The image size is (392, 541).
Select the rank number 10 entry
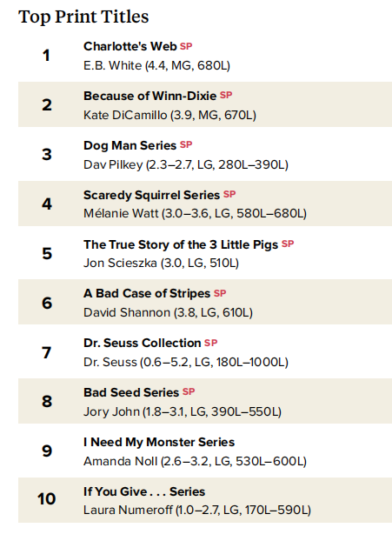point(47,499)
